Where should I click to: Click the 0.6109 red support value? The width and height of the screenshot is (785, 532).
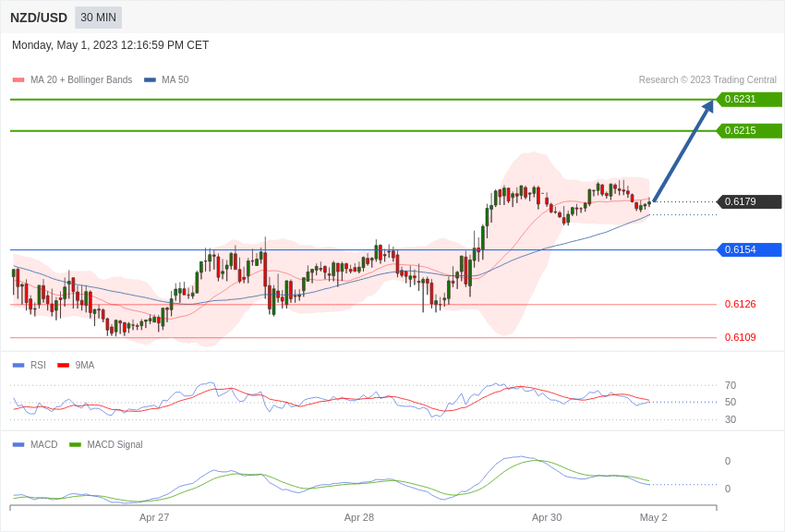[741, 337]
